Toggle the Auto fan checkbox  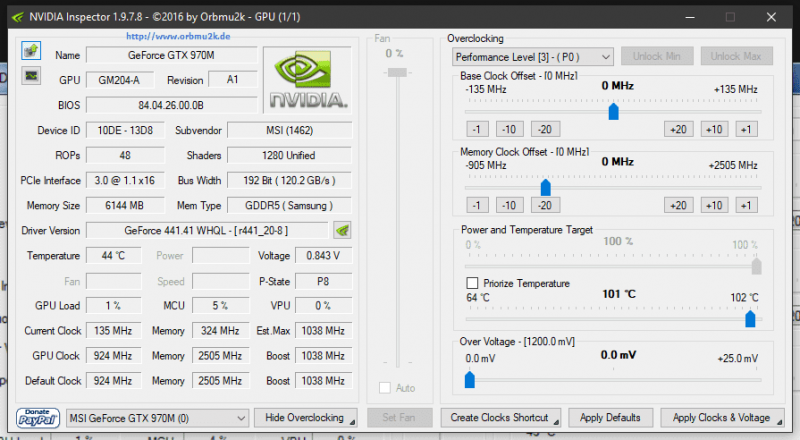(x=385, y=388)
